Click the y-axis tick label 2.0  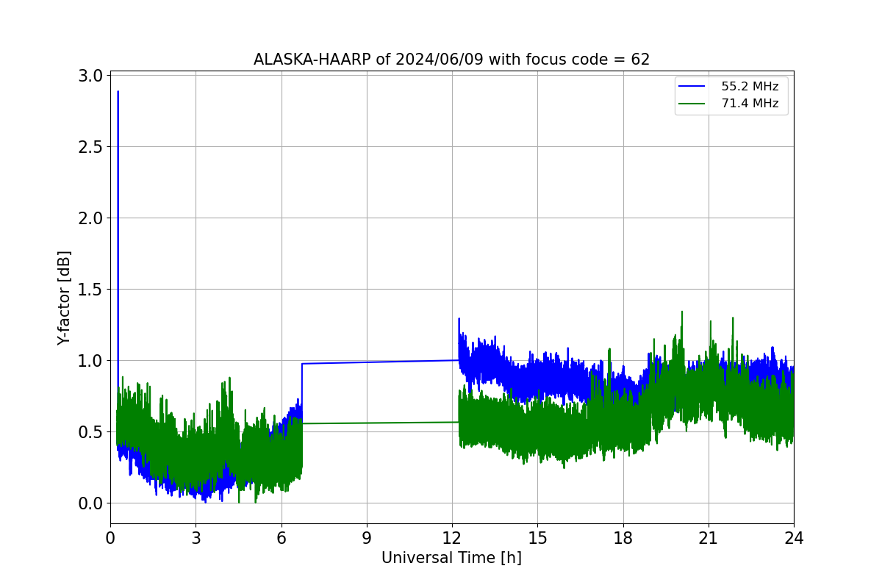(90, 218)
